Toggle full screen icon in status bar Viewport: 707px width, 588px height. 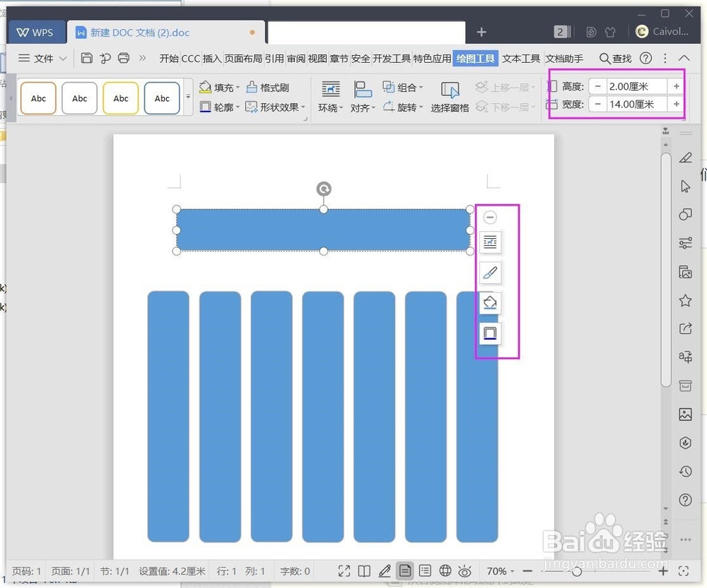pyautogui.click(x=344, y=571)
